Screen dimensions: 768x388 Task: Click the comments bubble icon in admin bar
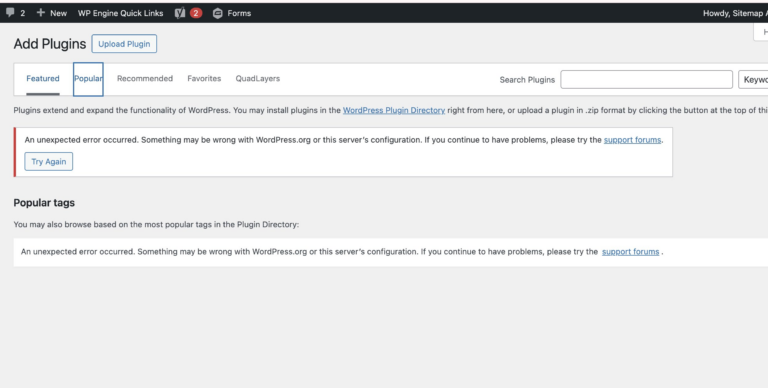(10, 13)
